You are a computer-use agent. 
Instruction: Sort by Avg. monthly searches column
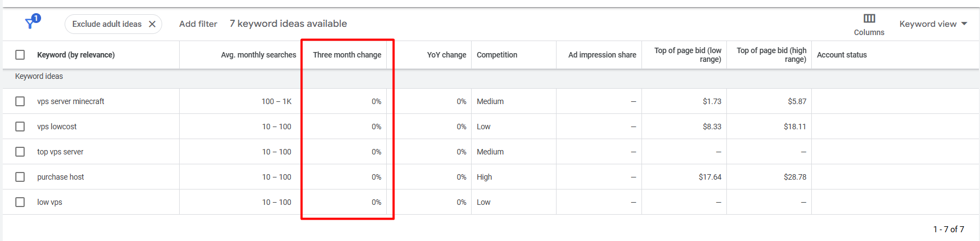click(258, 55)
